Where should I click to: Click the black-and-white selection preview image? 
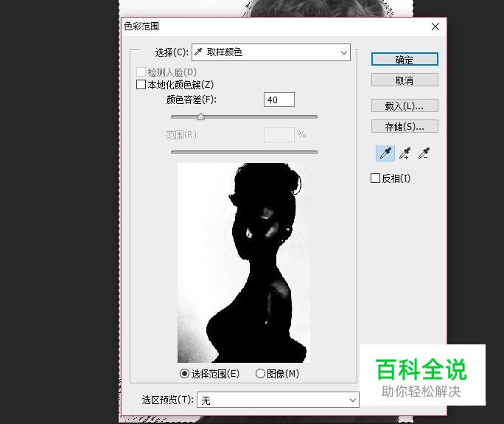(x=244, y=263)
